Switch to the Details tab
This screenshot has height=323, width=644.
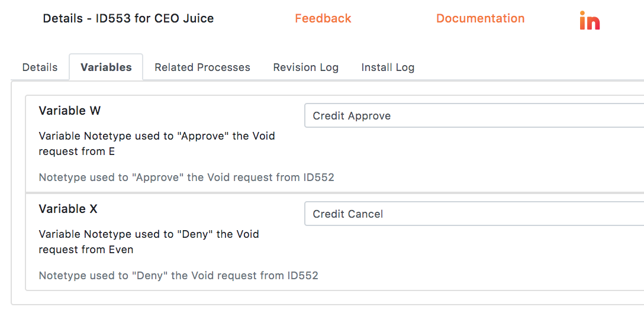[x=40, y=67]
